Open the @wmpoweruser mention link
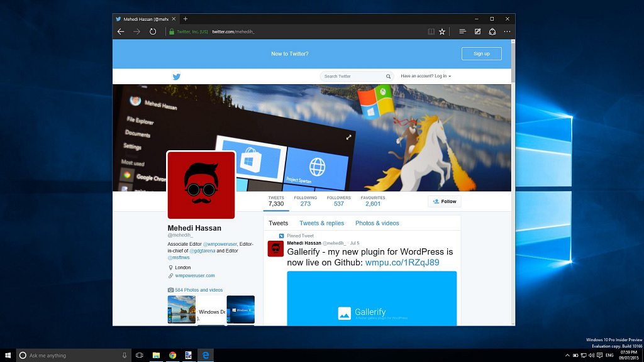Image resolution: width=644 pixels, height=362 pixels. click(219, 244)
